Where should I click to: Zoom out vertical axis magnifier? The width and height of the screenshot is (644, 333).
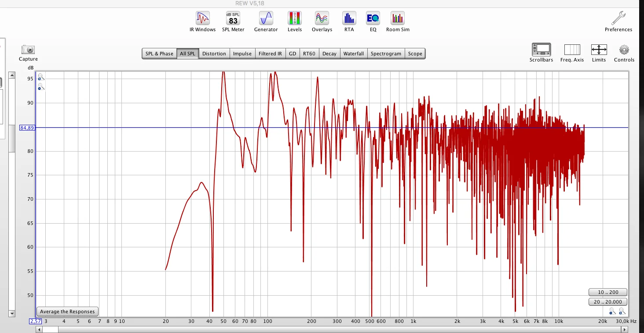point(41,87)
